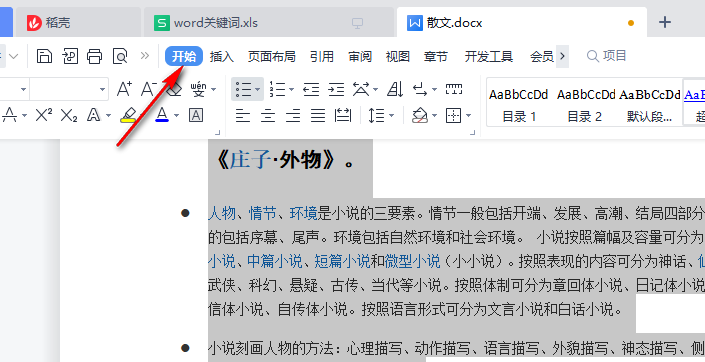Open the 开发工具 ribbon tab
Viewport: 705px width, 362px height.
coord(489,56)
